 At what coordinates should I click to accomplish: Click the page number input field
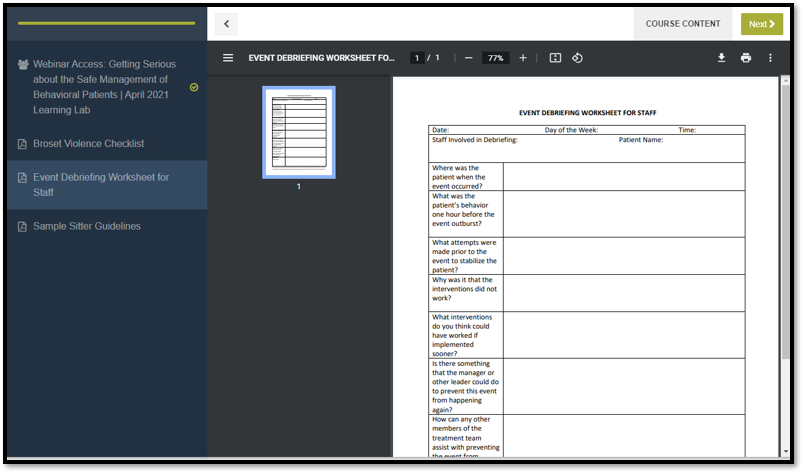point(418,58)
